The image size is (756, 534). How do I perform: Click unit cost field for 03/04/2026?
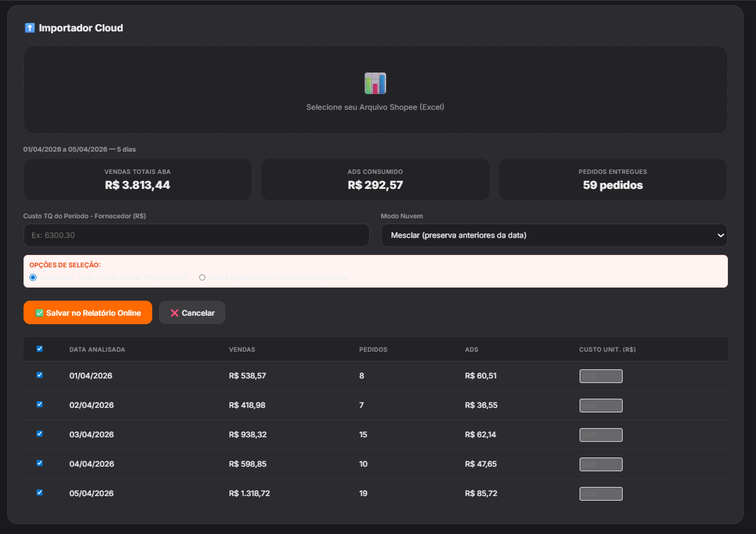point(600,435)
